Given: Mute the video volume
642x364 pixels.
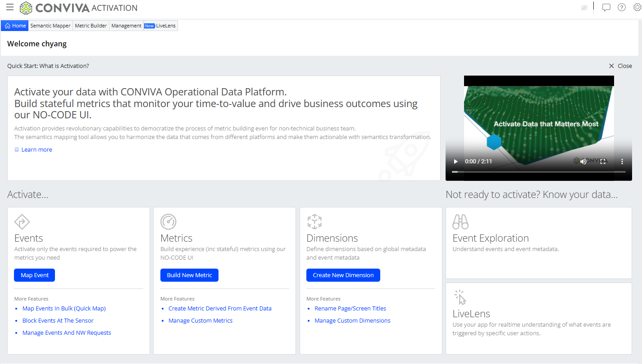Looking at the screenshot, I should (x=583, y=162).
